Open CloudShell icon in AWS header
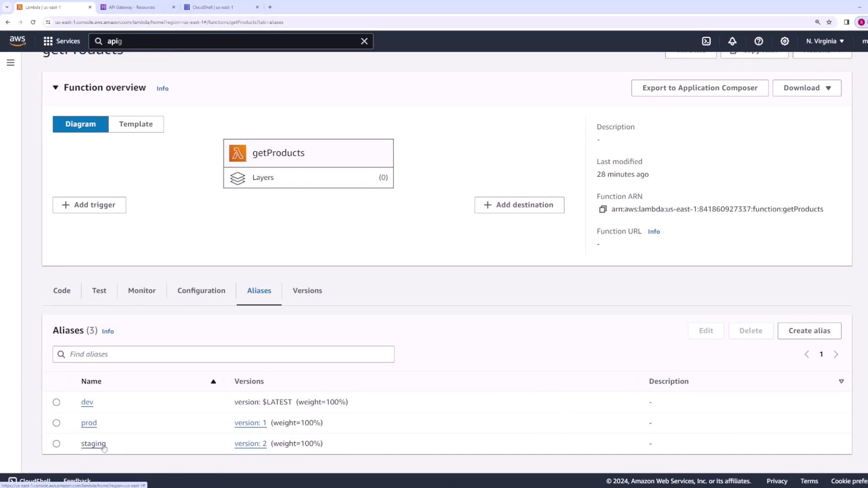The image size is (868, 488). click(x=706, y=41)
